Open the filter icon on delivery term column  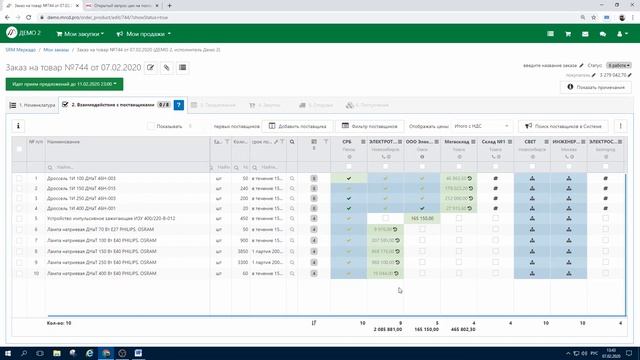[282, 142]
